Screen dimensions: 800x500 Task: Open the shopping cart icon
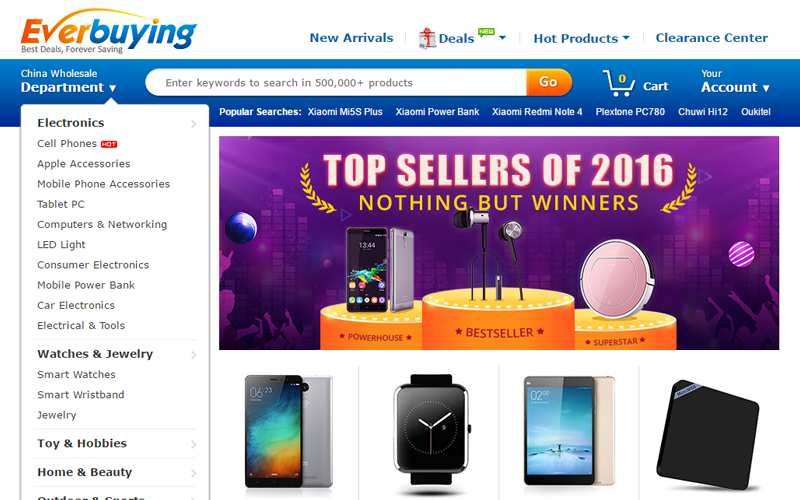click(x=618, y=83)
